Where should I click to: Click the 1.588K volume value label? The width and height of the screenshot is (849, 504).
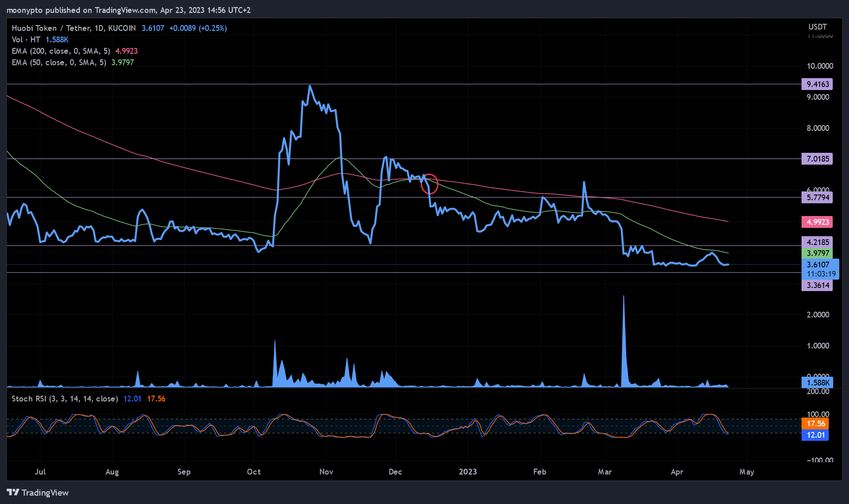[817, 382]
